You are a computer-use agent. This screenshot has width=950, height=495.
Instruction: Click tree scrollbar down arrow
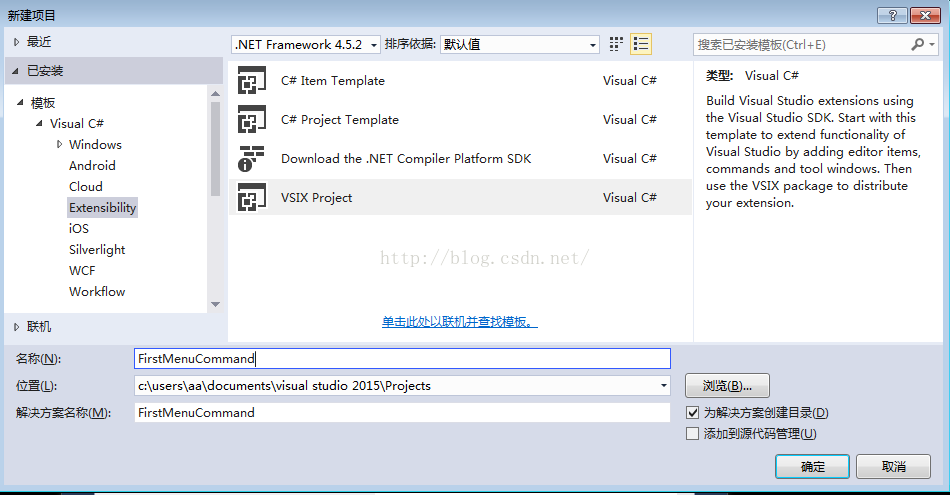coord(216,304)
